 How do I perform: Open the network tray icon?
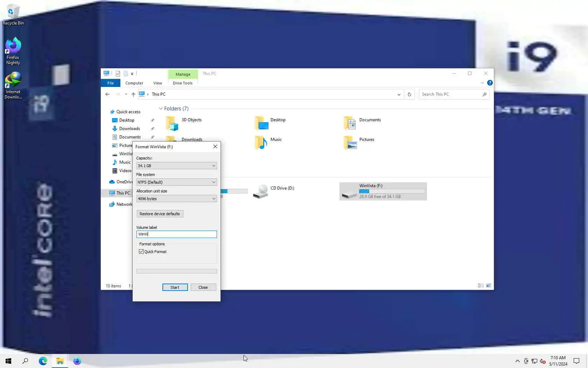click(x=534, y=361)
